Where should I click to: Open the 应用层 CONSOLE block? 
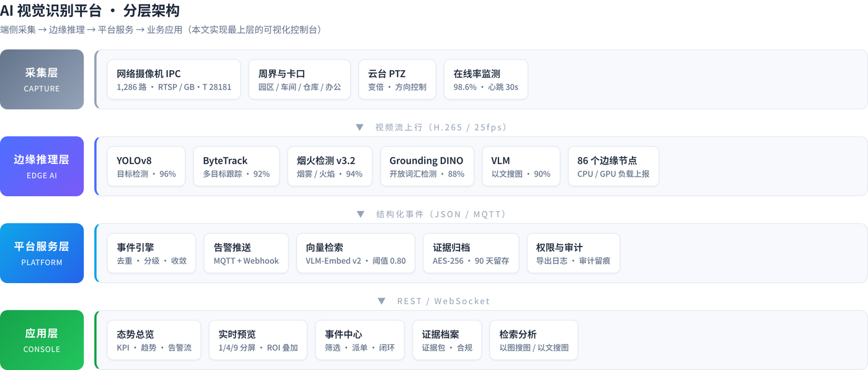click(42, 340)
